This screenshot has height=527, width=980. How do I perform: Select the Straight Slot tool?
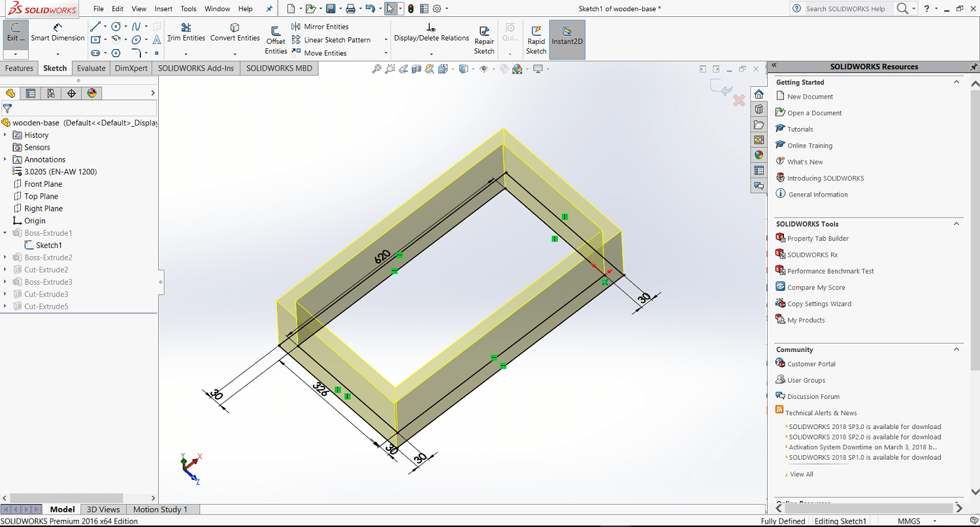click(96, 53)
